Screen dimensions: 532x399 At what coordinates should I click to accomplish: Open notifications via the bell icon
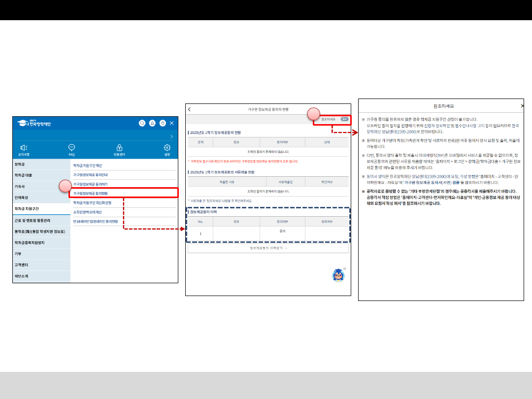click(x=152, y=123)
